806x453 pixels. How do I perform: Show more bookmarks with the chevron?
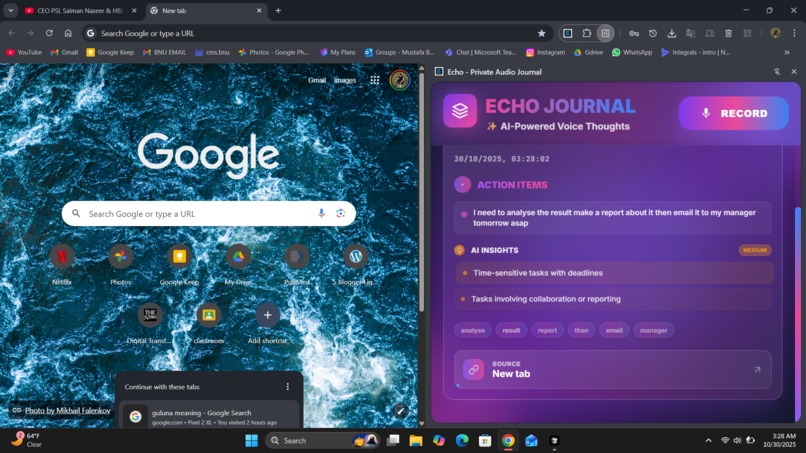click(x=786, y=52)
